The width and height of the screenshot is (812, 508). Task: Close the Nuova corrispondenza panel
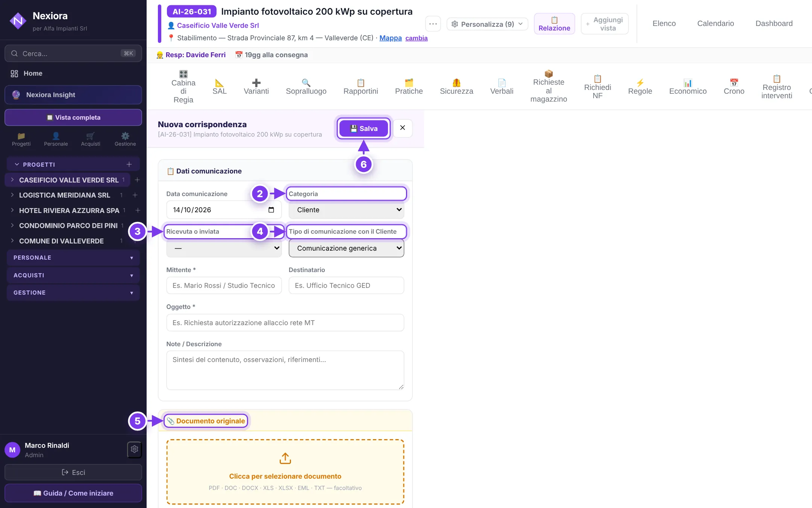[403, 128]
